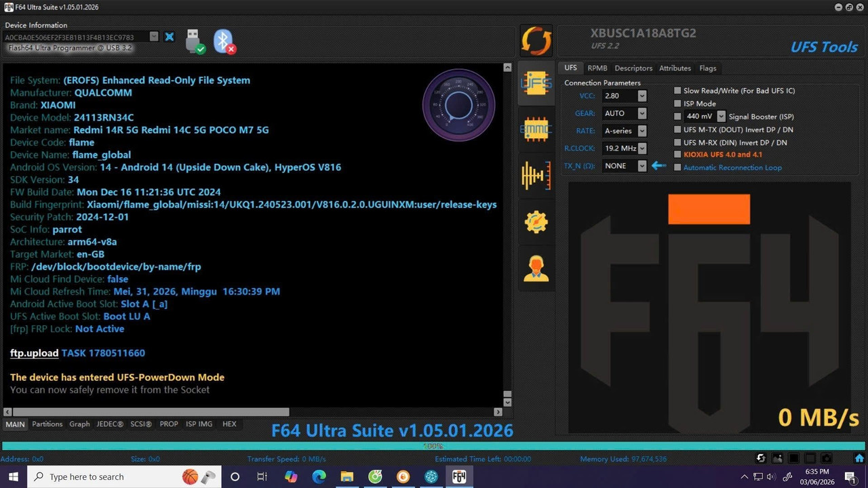Toggle UFS M-RX (DIN) Invert DP / DN
This screenshot has width=868, height=488.
677,142
